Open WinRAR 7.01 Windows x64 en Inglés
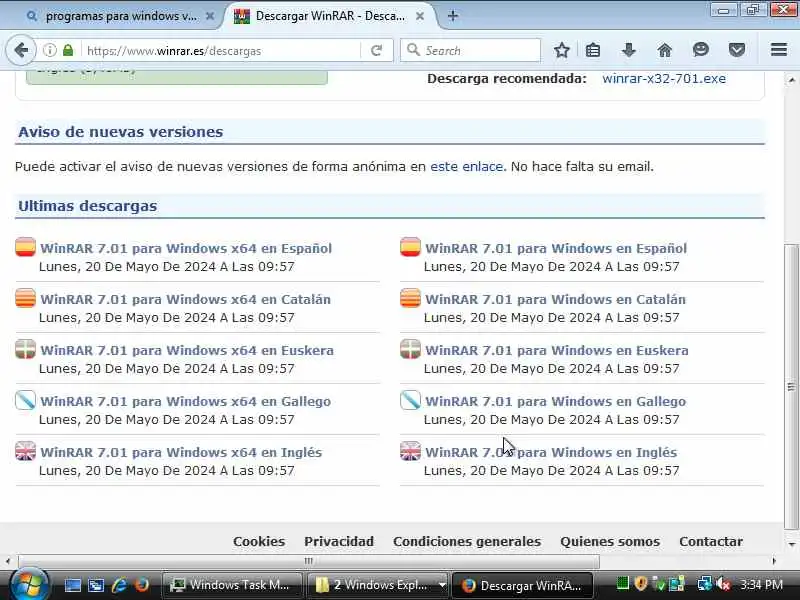Screen dimensions: 800x600 [x=181, y=453]
